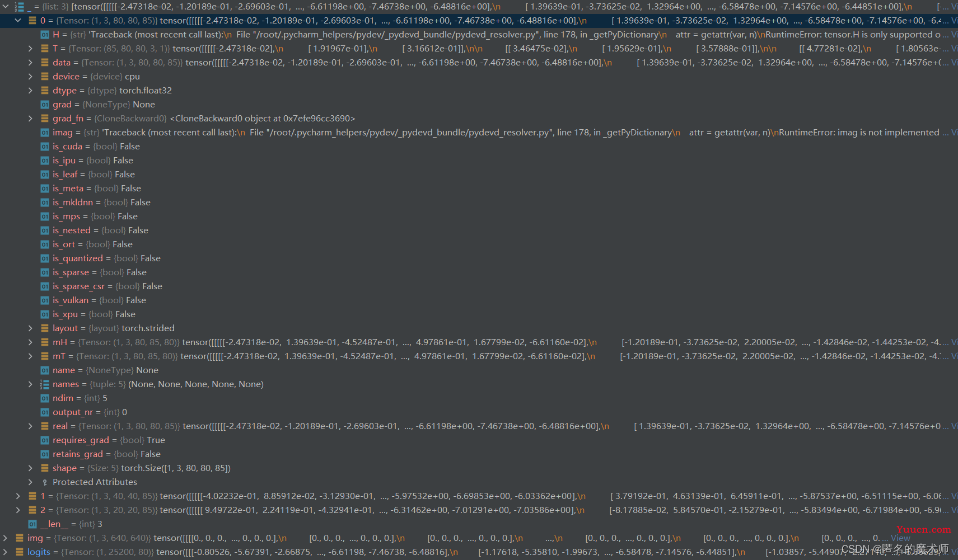Image resolution: width=958 pixels, height=560 pixels.
Task: Expand the grad_fn CloneBackward0 node
Action: [x=30, y=119]
